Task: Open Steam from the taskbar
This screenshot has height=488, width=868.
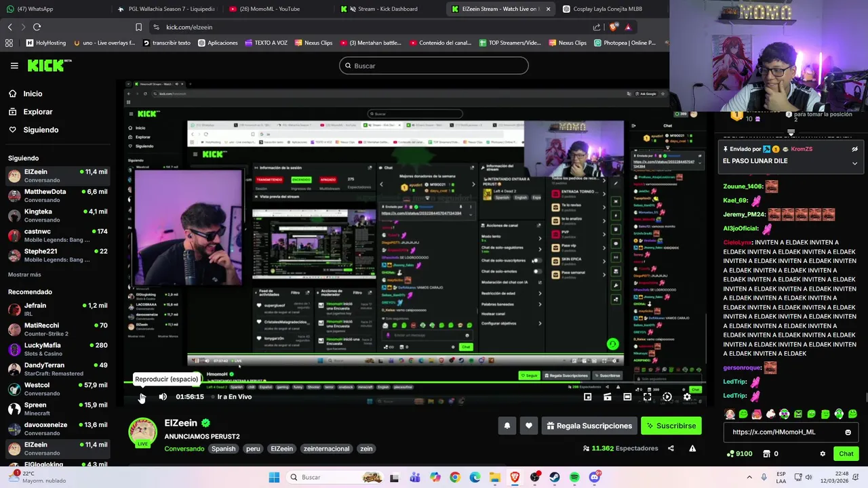Action: point(555,477)
